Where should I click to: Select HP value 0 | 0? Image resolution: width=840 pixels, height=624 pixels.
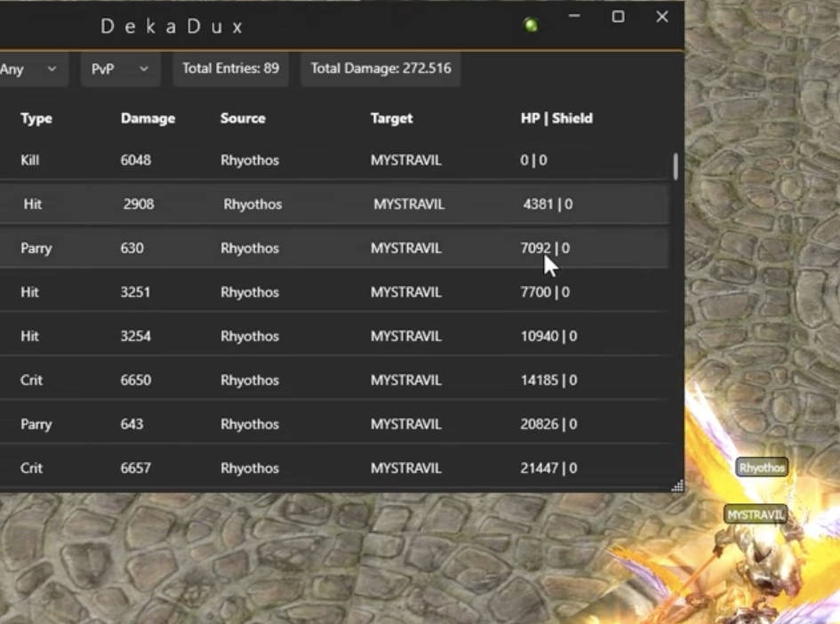(533, 160)
